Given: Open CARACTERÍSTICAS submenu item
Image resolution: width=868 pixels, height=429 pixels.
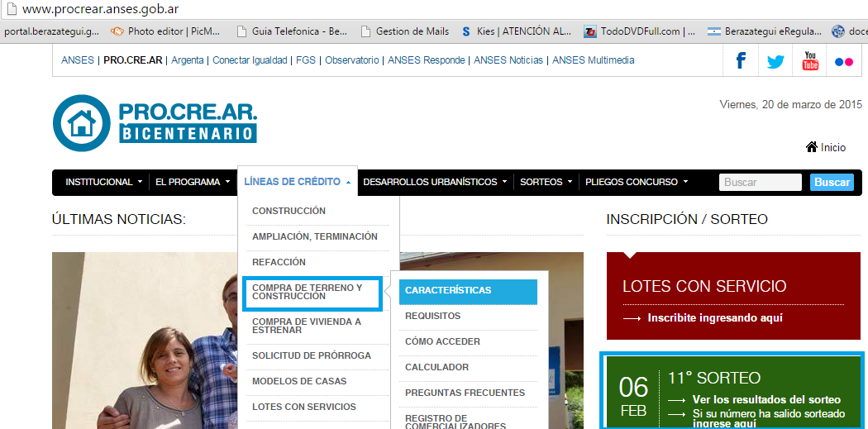Looking at the screenshot, I should coord(468,292).
